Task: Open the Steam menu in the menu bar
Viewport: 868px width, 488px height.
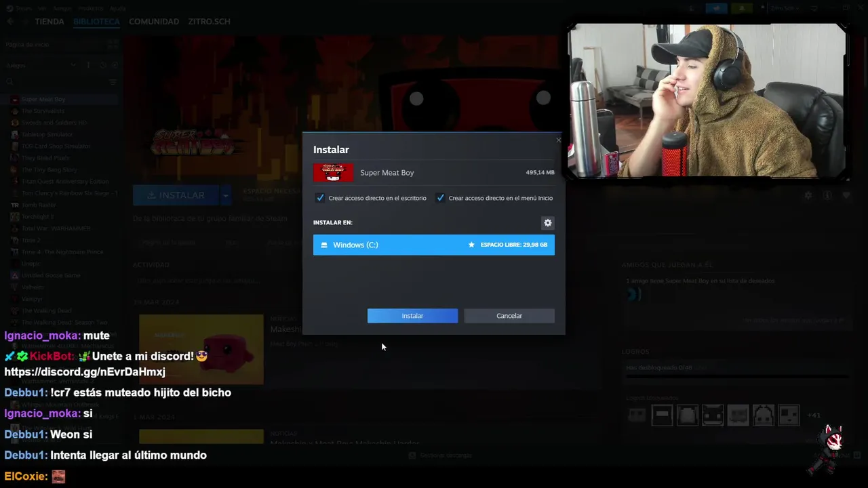Action: click(23, 8)
